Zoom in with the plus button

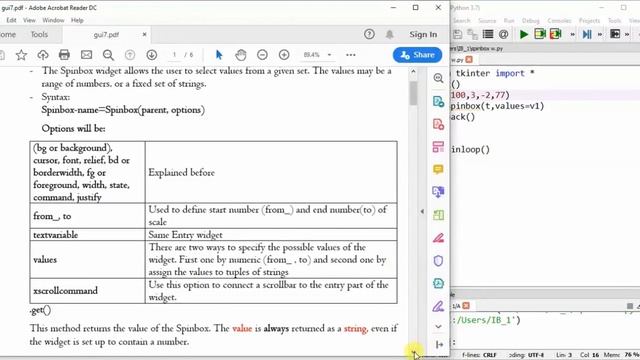284,55
